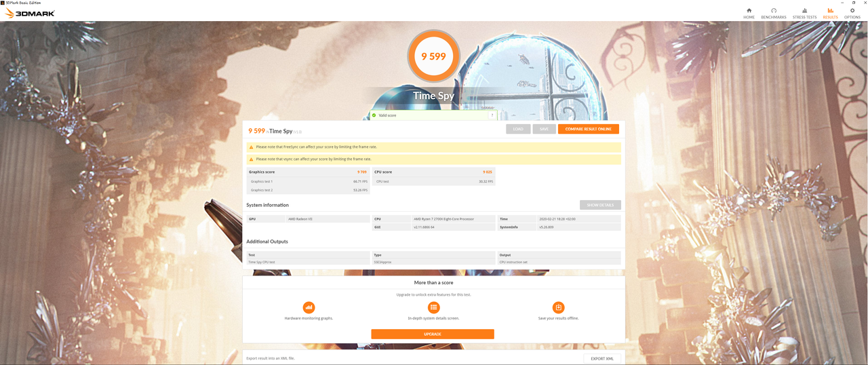Viewport: 868px width, 365px height.
Task: Click the 3DMark logo in header
Action: [x=29, y=13]
